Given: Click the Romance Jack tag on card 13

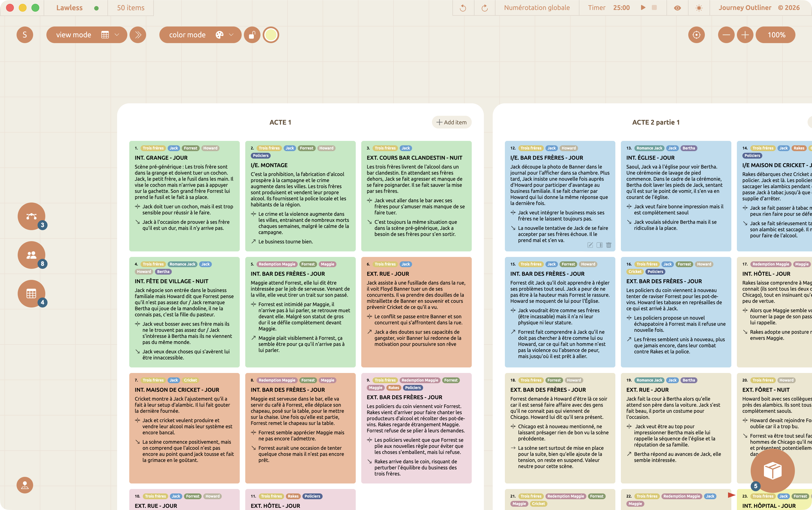Looking at the screenshot, I should point(649,148).
